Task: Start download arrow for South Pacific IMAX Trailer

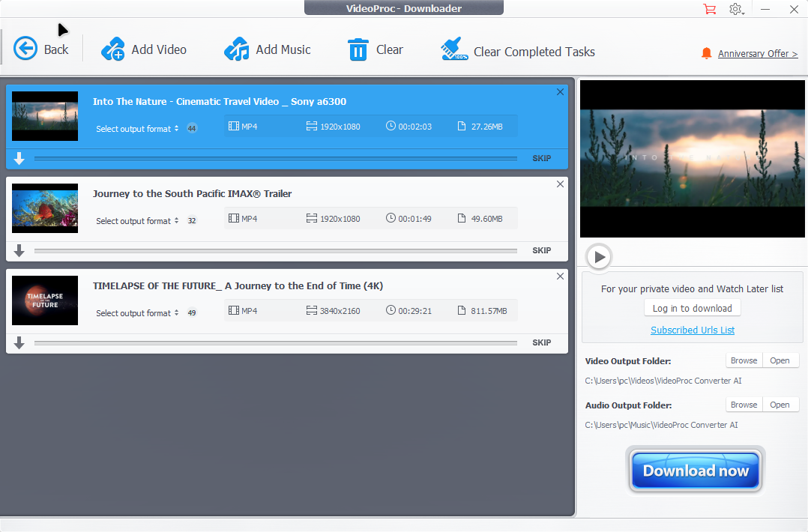Action: coord(19,251)
